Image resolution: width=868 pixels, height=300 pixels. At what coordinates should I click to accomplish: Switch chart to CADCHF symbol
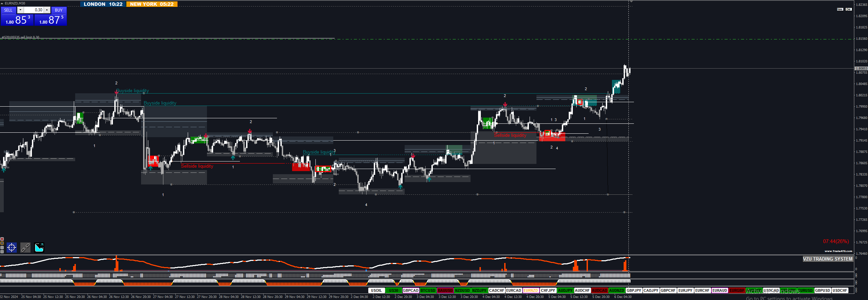[x=497, y=290]
